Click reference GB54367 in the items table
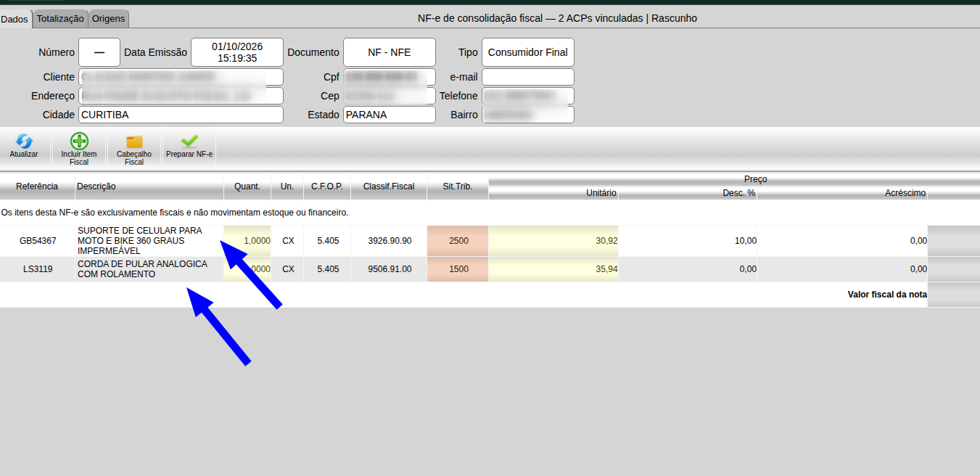 pos(38,241)
